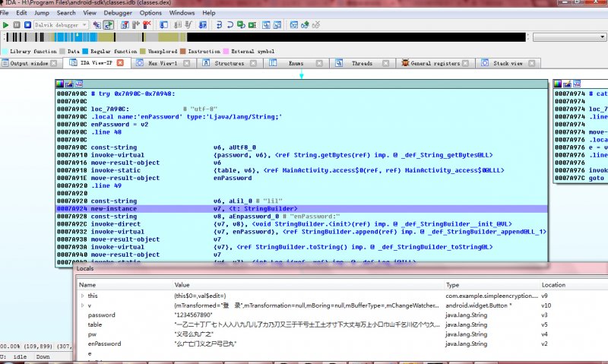Switch to the Structures tab
Screen dimensions: 608x364
[x=230, y=63]
